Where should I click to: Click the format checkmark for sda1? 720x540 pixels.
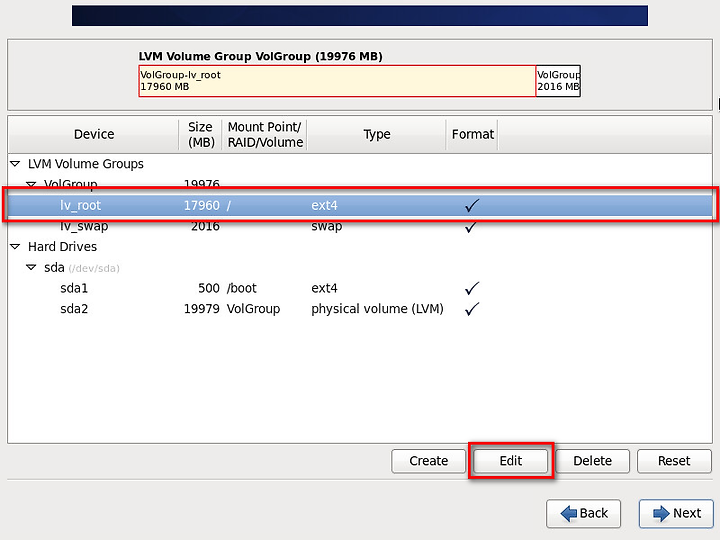[x=472, y=288]
